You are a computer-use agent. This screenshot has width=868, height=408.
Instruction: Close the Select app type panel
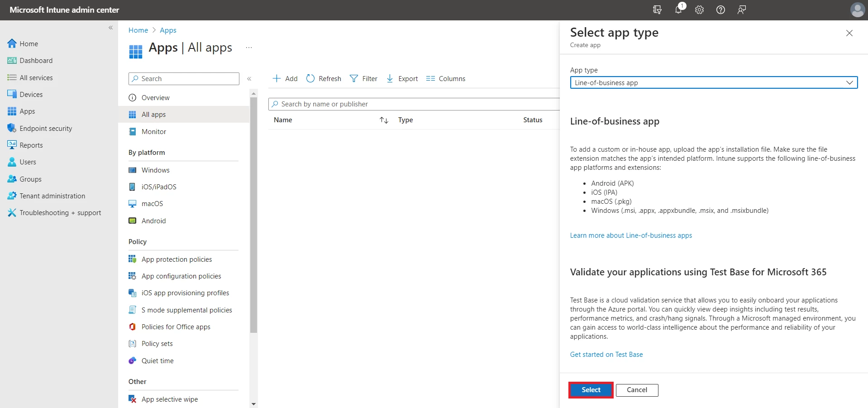click(849, 33)
